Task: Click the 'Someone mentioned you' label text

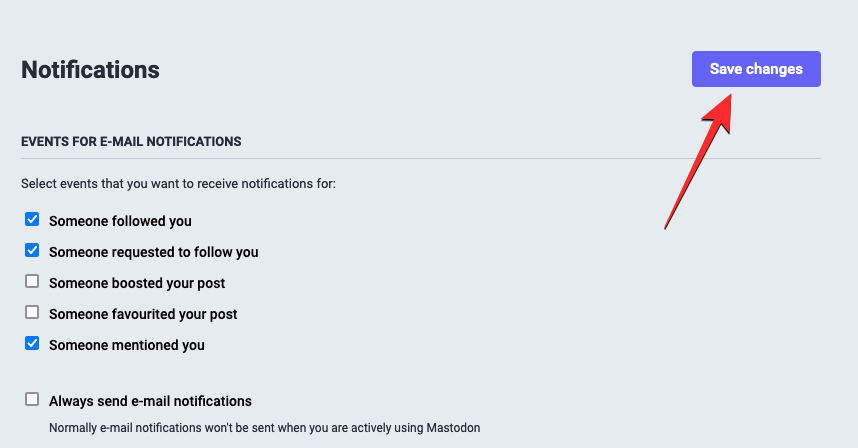Action: [126, 345]
